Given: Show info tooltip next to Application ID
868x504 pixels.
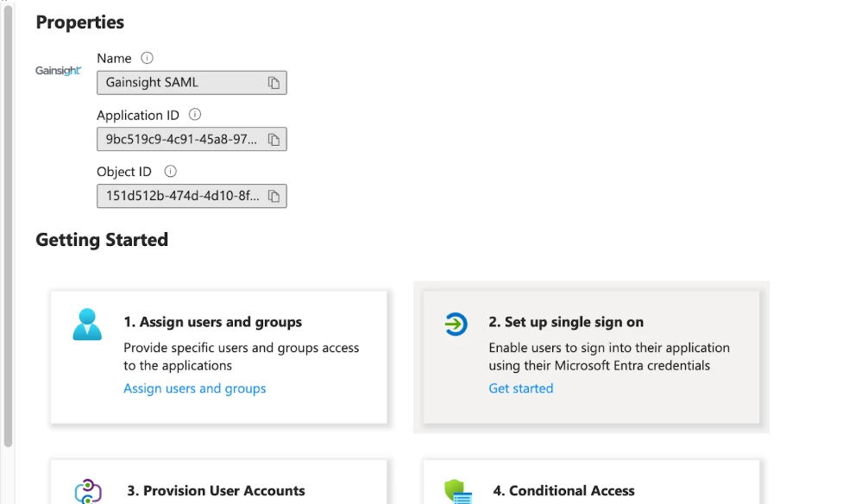Looking at the screenshot, I should click(x=195, y=114).
